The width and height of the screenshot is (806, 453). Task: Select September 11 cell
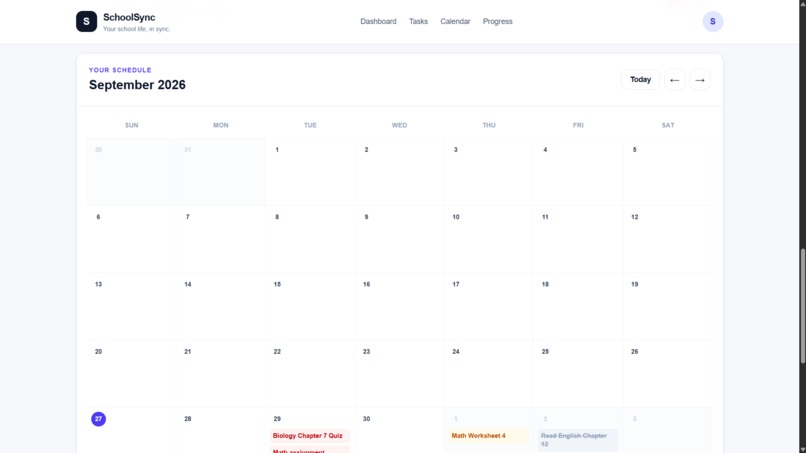[x=578, y=239]
